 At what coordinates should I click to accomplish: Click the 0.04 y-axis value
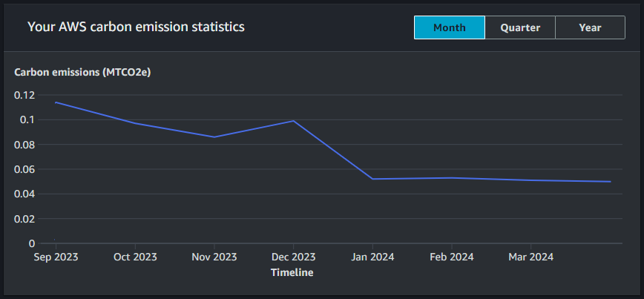24,194
